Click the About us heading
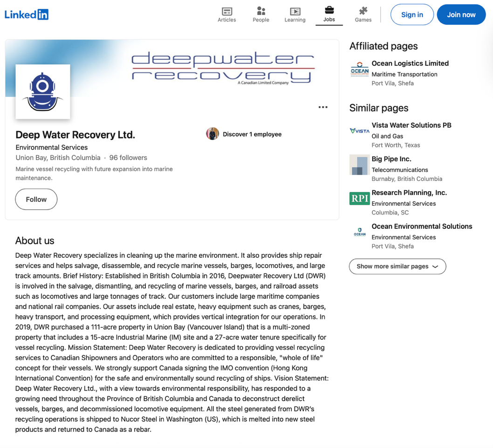 coord(35,241)
